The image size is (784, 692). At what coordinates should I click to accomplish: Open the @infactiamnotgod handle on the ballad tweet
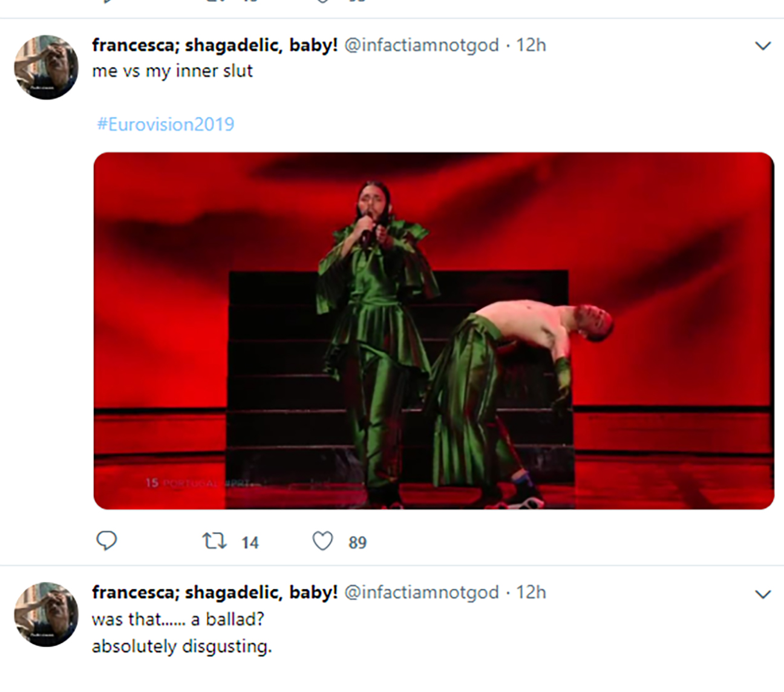point(422,593)
